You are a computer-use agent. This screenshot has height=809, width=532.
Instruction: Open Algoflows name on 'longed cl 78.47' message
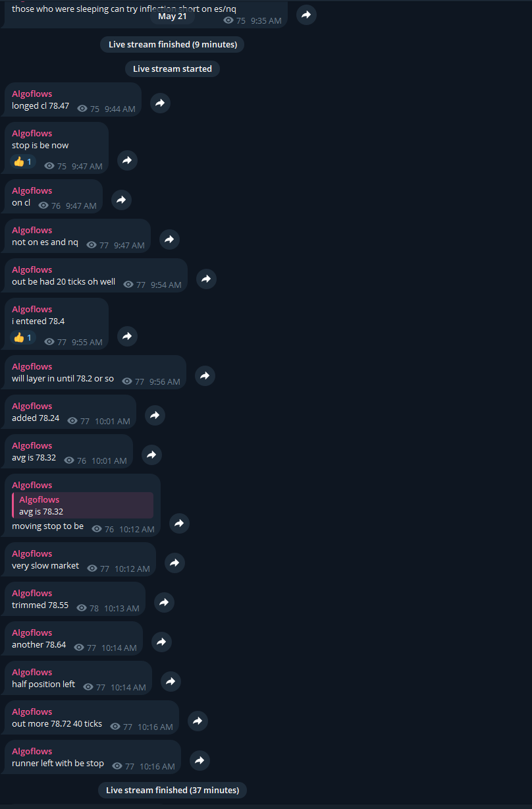click(x=32, y=94)
